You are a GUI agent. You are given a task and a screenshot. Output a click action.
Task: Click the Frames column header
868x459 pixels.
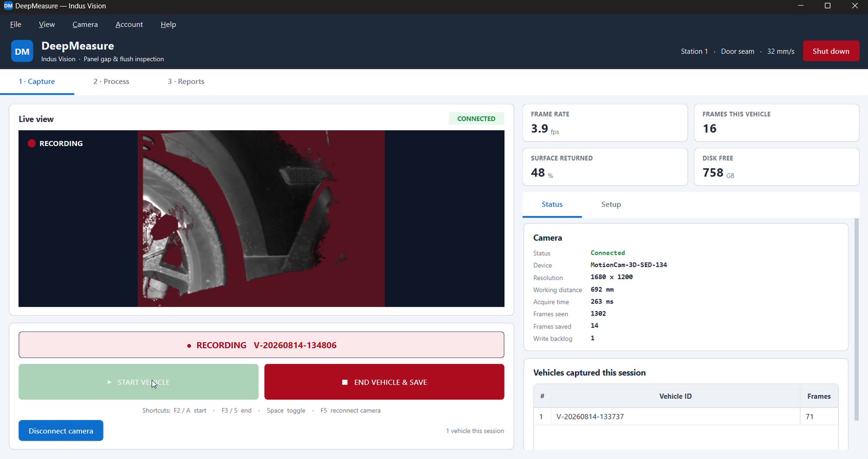point(819,396)
